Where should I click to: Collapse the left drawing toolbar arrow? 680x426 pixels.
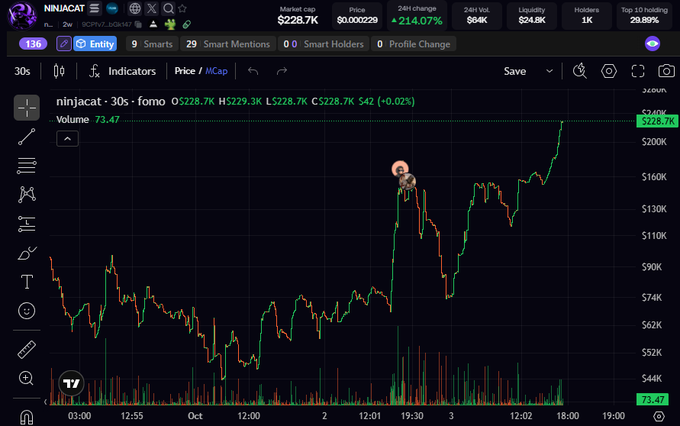coord(45,402)
